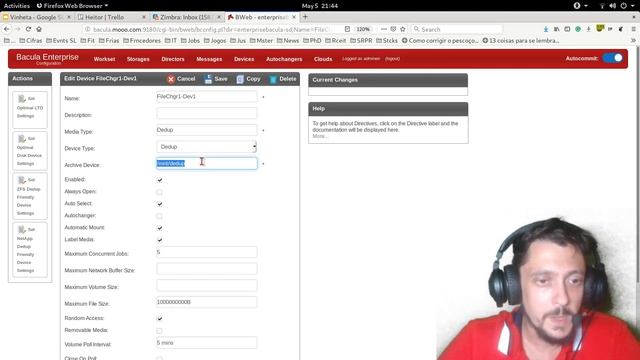Viewport: 640px width, 360px height.
Task: Open Firefox downloads arrow icon
Action: (546, 29)
